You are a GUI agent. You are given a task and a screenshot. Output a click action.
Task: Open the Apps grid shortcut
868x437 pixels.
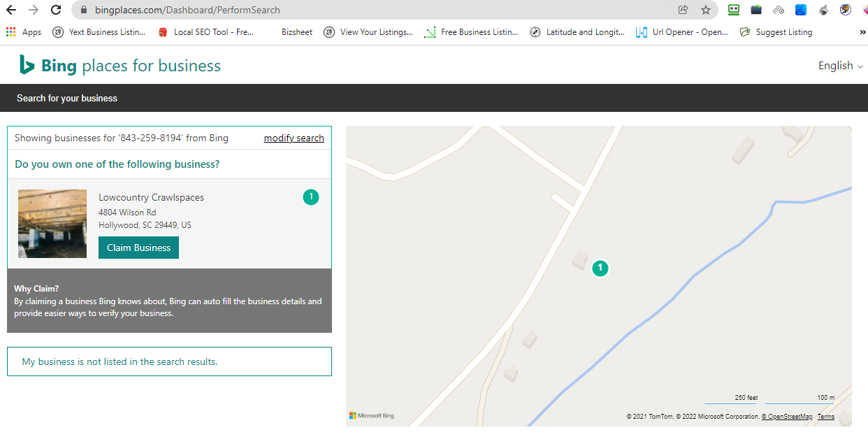[x=24, y=32]
